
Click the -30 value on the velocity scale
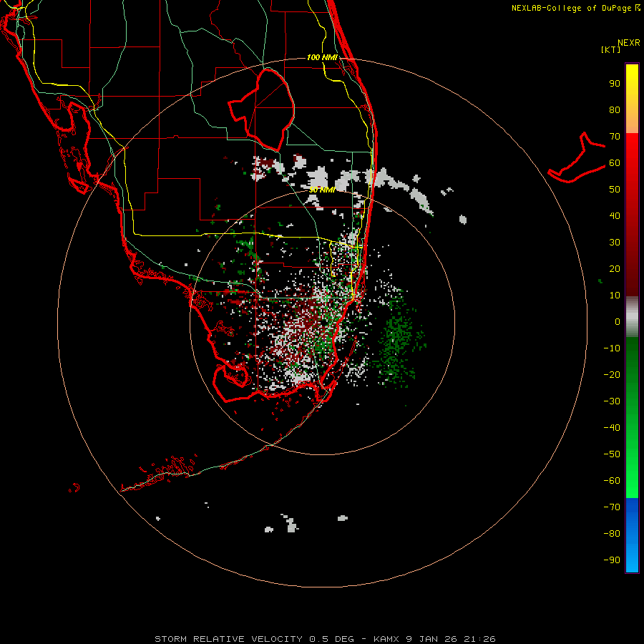pos(612,401)
